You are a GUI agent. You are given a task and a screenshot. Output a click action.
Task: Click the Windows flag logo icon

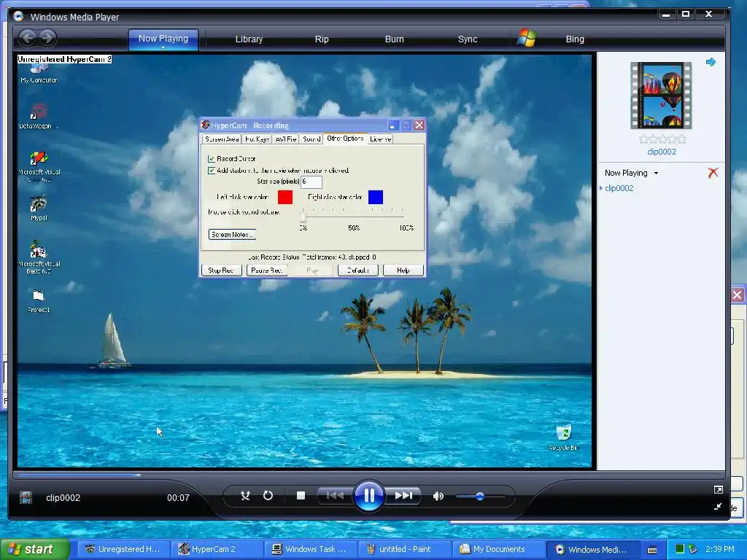[527, 38]
